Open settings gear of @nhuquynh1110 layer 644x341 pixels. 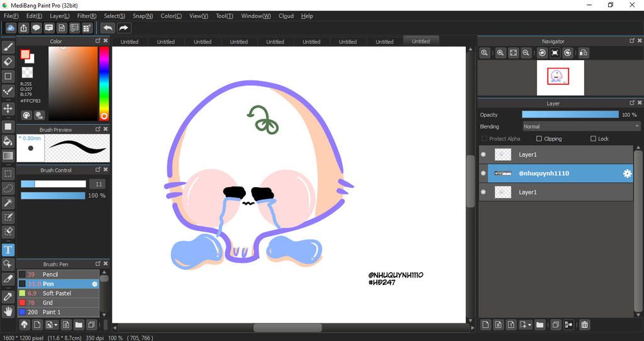(627, 173)
